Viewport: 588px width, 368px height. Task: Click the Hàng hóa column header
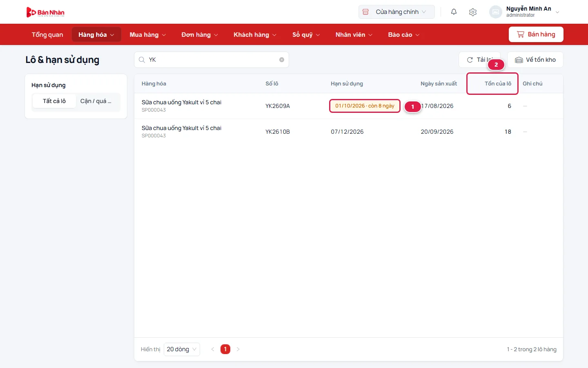(x=154, y=83)
